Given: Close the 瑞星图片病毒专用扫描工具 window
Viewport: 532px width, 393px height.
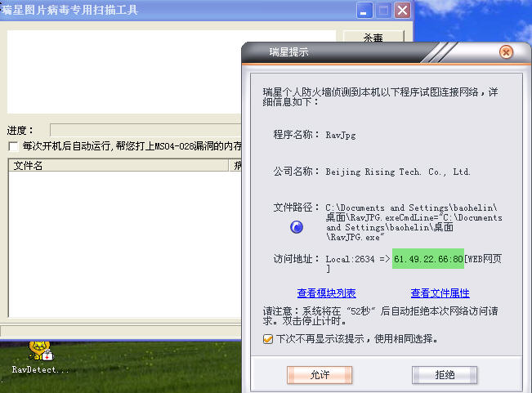Looking at the screenshot, I should coord(402,11).
